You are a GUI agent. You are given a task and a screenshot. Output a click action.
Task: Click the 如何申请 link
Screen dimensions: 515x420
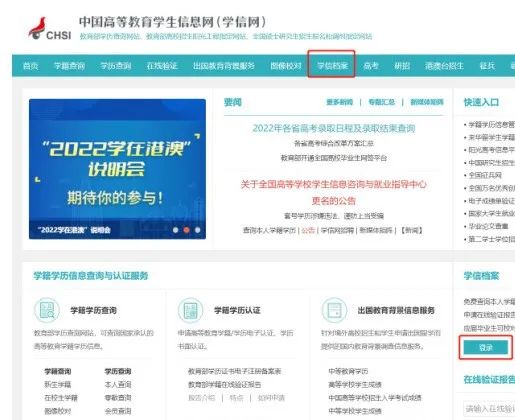pos(271,398)
